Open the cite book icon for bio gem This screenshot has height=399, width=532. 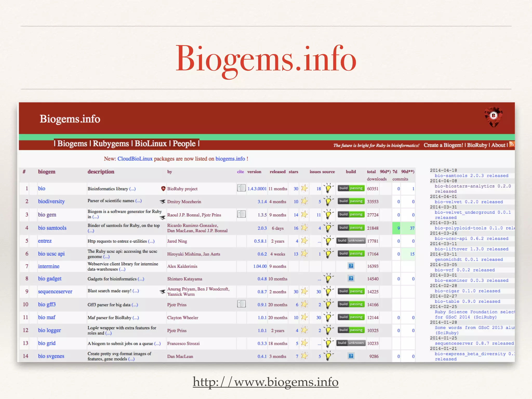[x=241, y=214]
